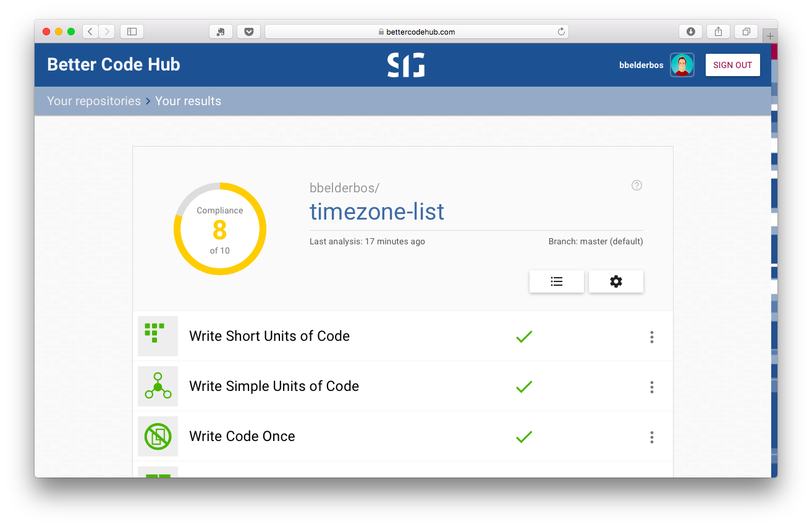Toggle the Safari sidebar button
The image size is (812, 527).
click(132, 32)
